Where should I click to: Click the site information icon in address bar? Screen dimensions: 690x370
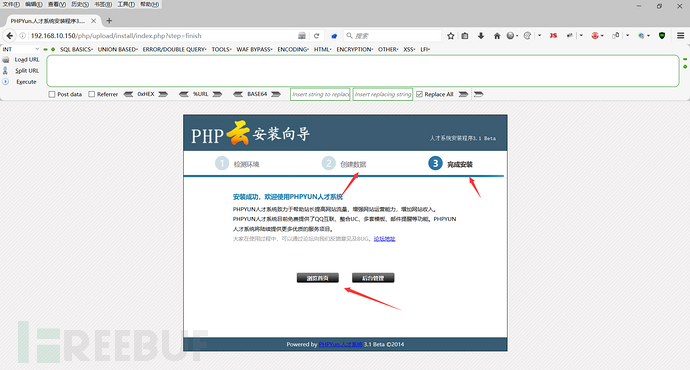click(x=22, y=36)
